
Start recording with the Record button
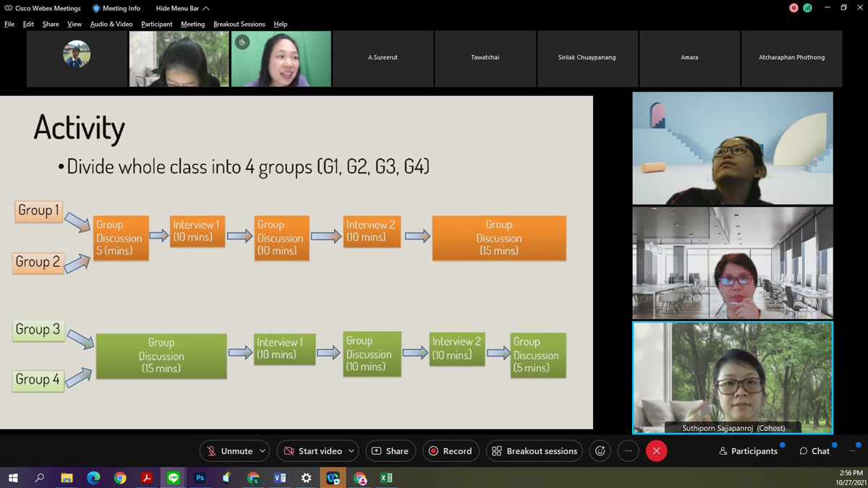[x=450, y=451]
